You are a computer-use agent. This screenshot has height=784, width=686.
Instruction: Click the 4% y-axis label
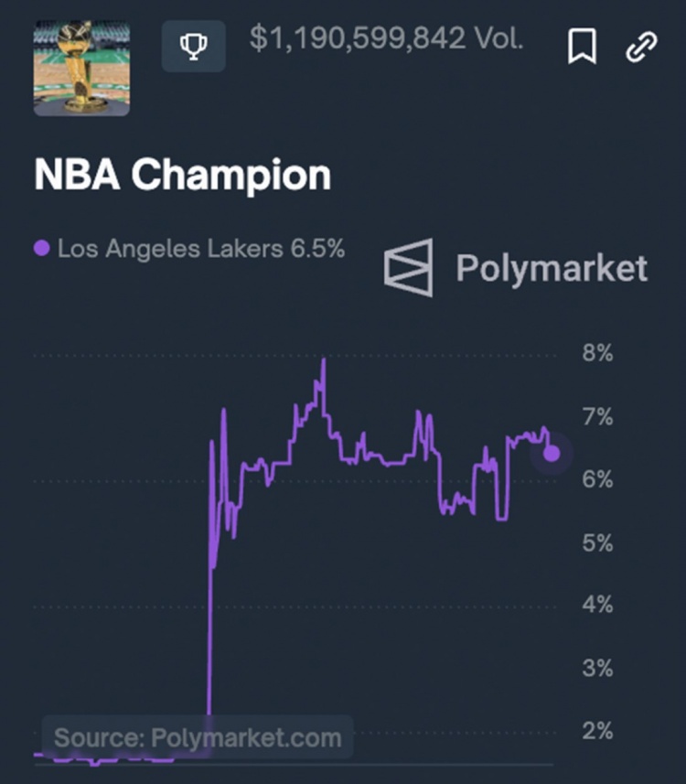tap(597, 606)
